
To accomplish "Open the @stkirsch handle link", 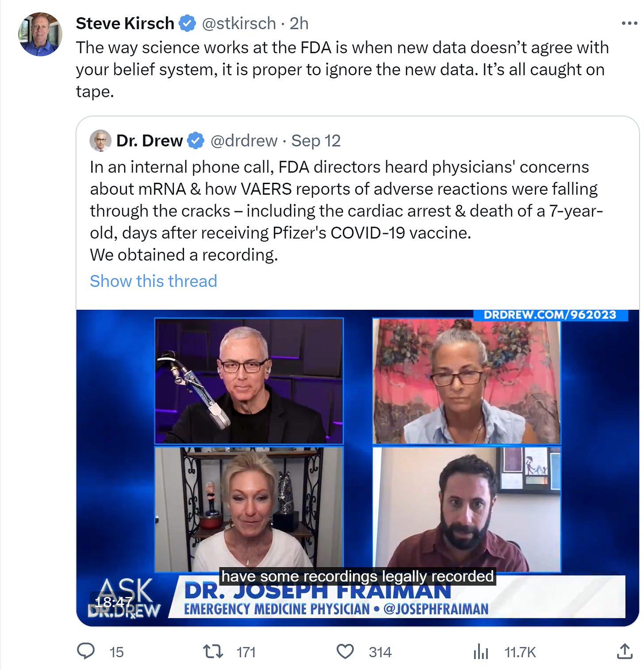I will pos(239,23).
